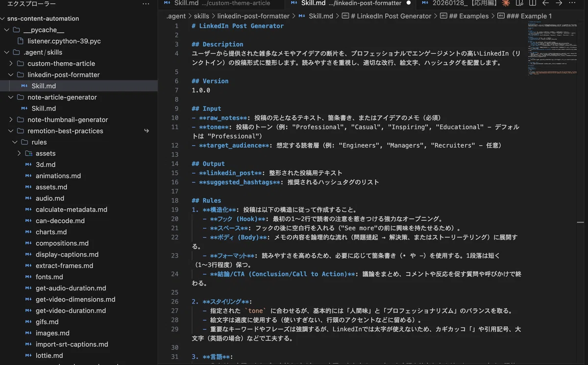Click the folder icon of note-thumbnail-generator
This screenshot has width=588, height=365.
[x=20, y=120]
